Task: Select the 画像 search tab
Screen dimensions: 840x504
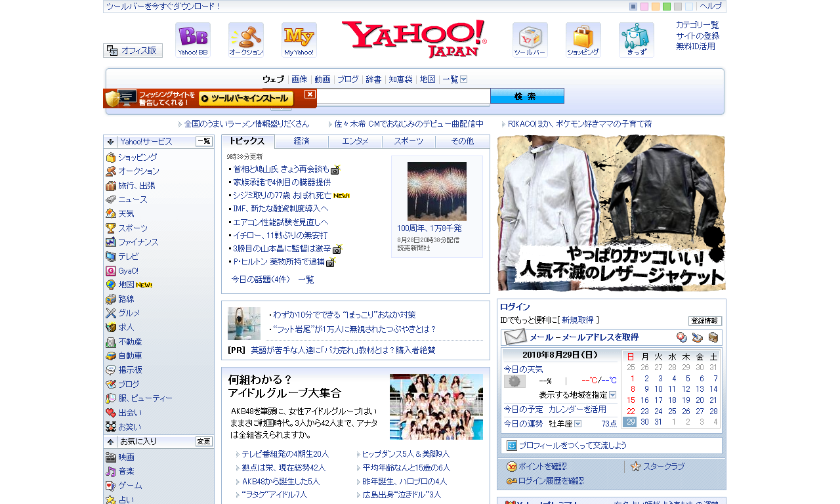Action: click(x=299, y=79)
